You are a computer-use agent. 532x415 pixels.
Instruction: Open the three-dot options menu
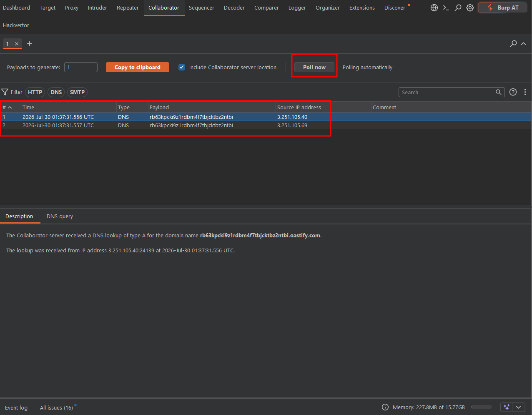[525, 92]
